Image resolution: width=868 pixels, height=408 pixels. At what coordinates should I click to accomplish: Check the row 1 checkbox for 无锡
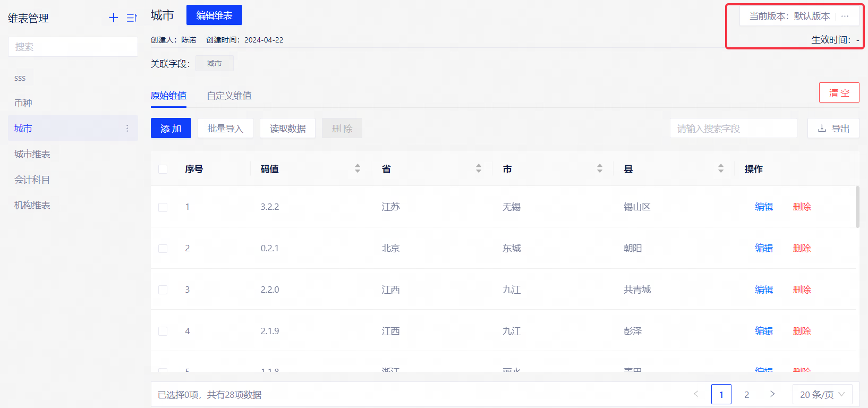(163, 207)
